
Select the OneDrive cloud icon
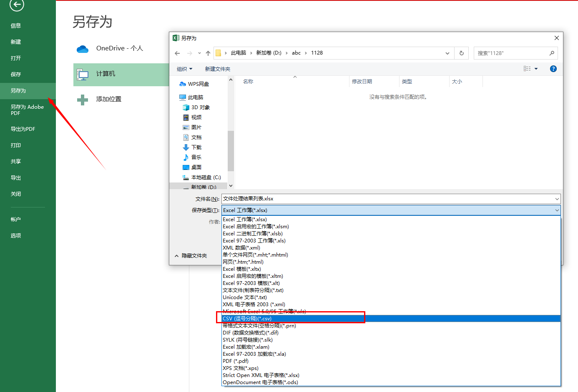pyautogui.click(x=82, y=49)
